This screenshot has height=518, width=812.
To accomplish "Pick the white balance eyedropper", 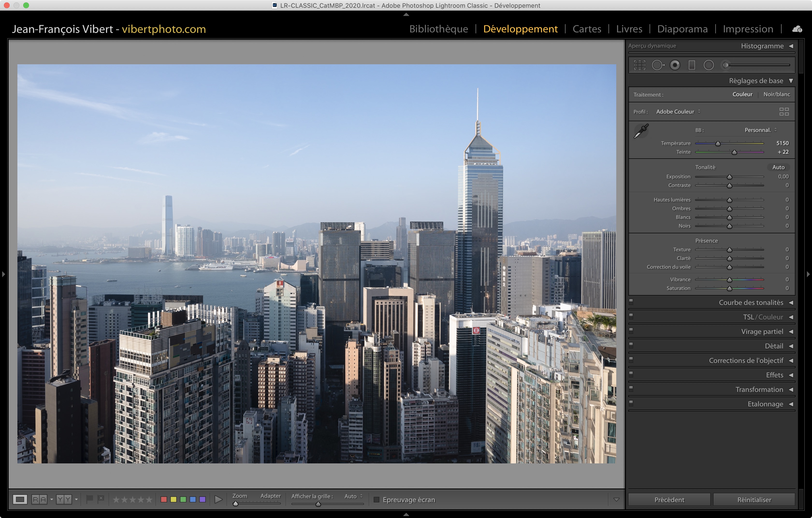I will [x=641, y=131].
